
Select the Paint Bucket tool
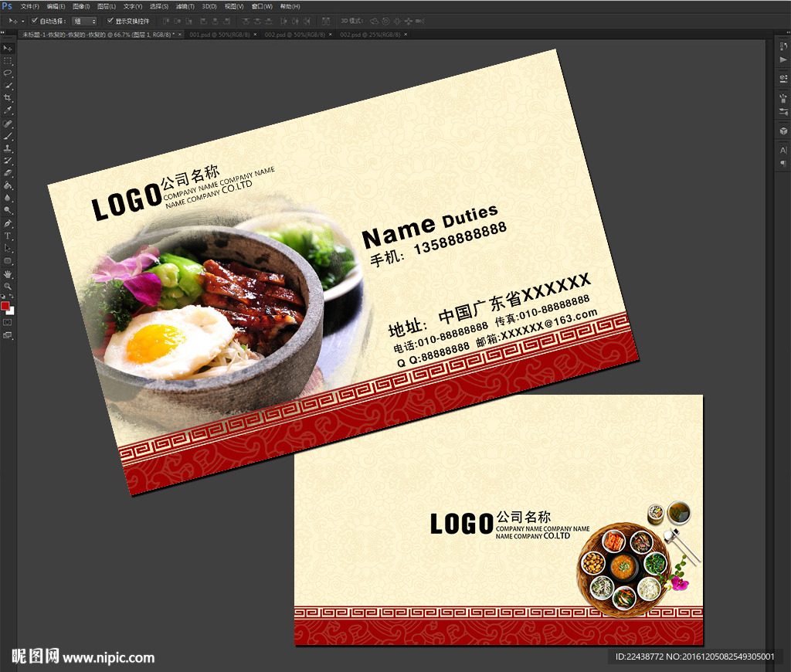[7, 185]
